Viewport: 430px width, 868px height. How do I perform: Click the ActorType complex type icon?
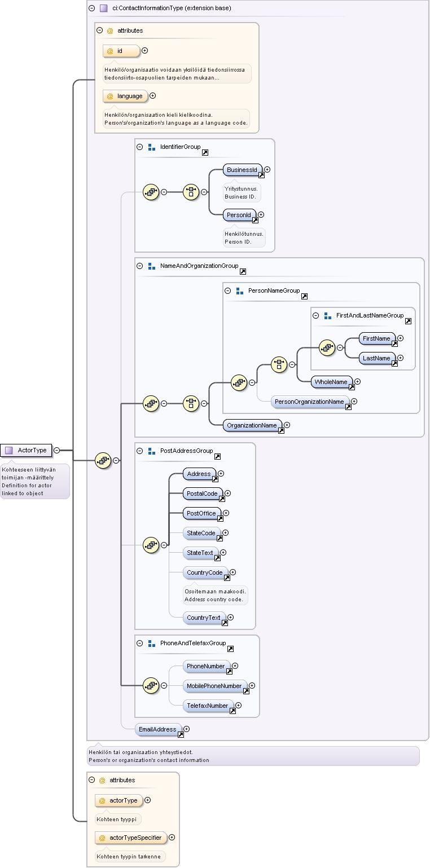point(8,450)
